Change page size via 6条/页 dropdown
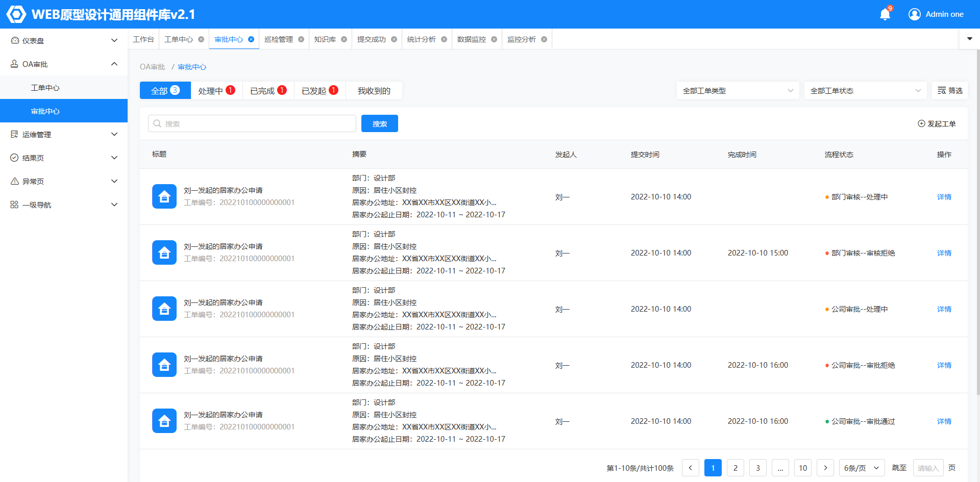This screenshot has height=482, width=980. pos(862,468)
